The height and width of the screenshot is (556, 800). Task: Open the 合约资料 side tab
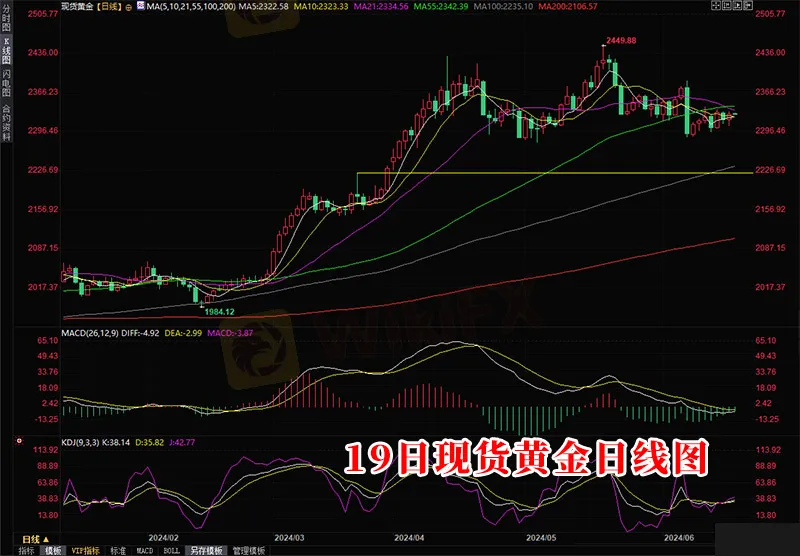click(6, 122)
